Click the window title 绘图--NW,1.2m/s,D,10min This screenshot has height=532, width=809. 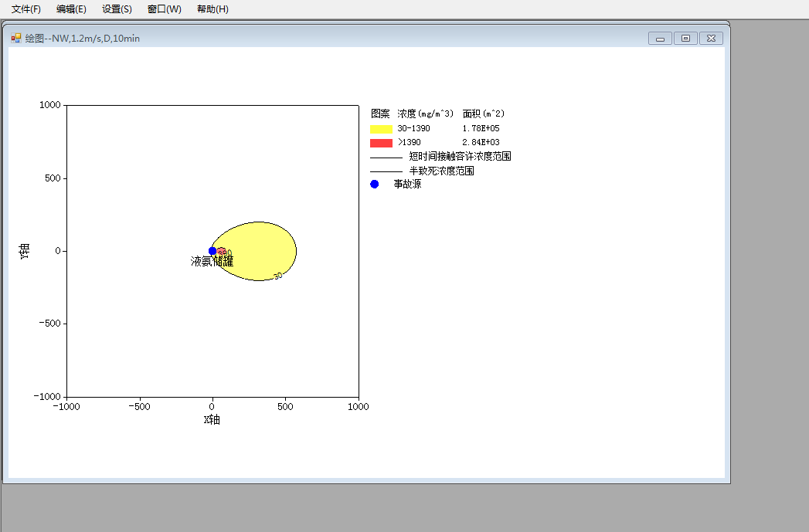[83, 38]
